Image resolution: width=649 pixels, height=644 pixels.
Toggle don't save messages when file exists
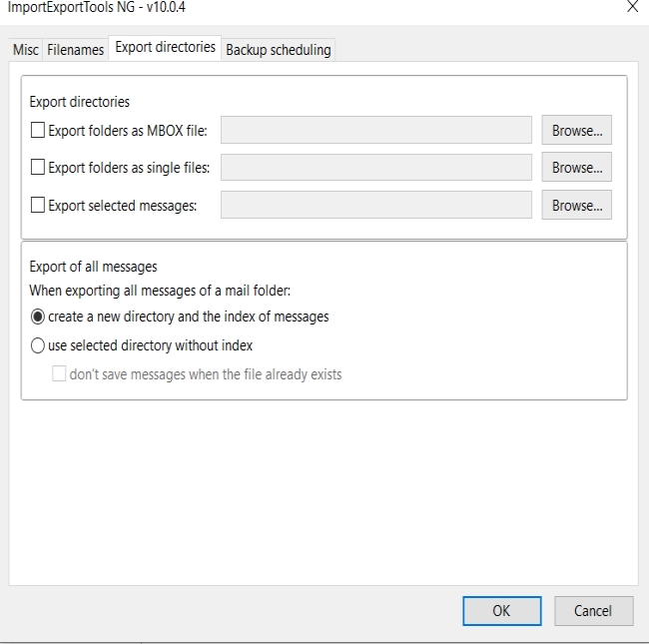pyautogui.click(x=59, y=373)
